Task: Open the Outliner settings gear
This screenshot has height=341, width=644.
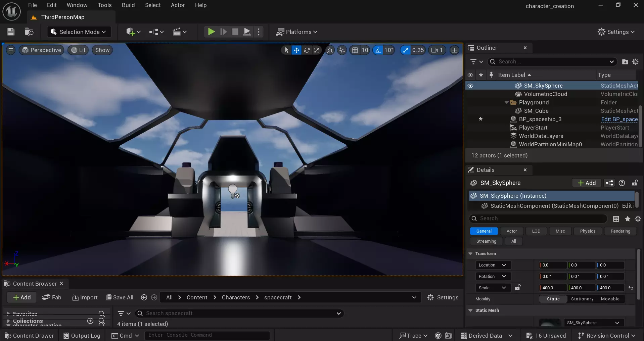Action: coord(635,62)
